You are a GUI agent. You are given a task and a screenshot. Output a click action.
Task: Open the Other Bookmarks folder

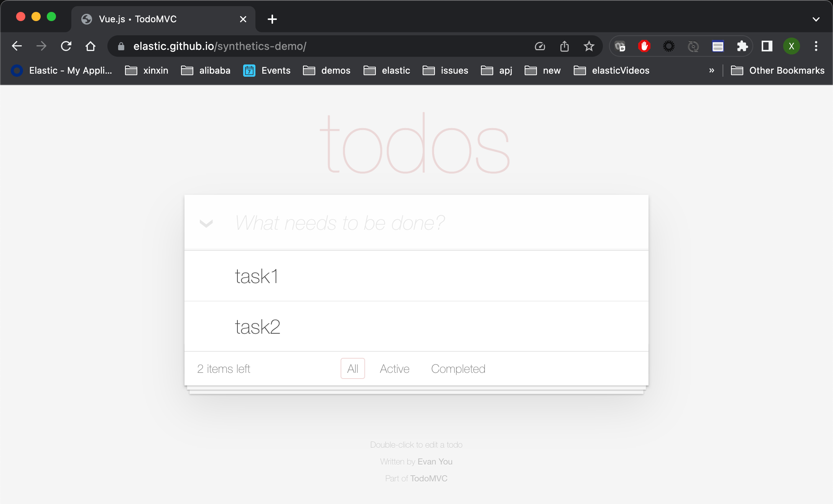(778, 71)
